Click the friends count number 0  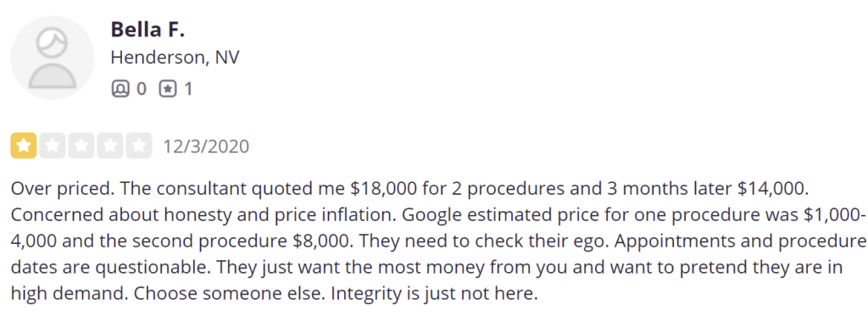click(142, 89)
